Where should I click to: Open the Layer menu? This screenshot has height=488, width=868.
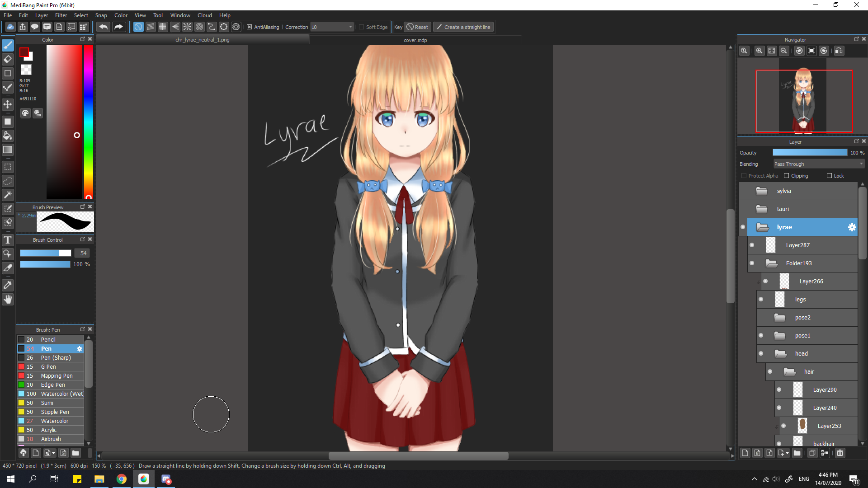(x=42, y=15)
